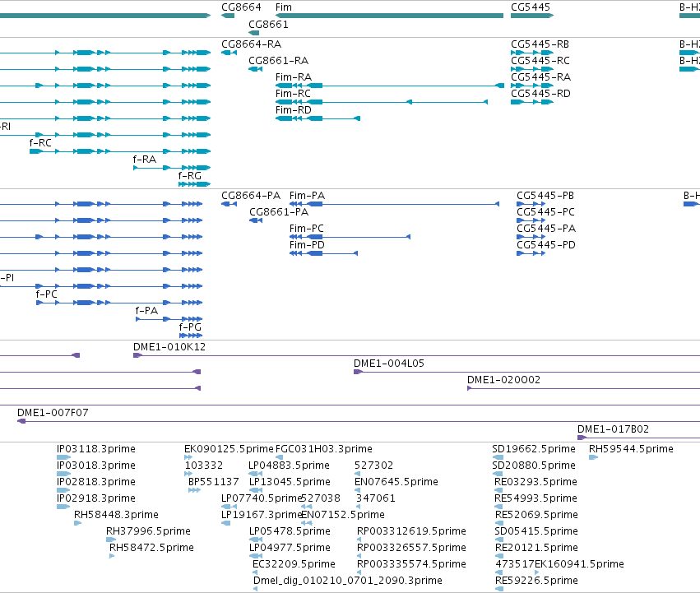Image resolution: width=700 pixels, height=593 pixels.
Task: Click the f-RC transcript label
Action: pos(40,143)
